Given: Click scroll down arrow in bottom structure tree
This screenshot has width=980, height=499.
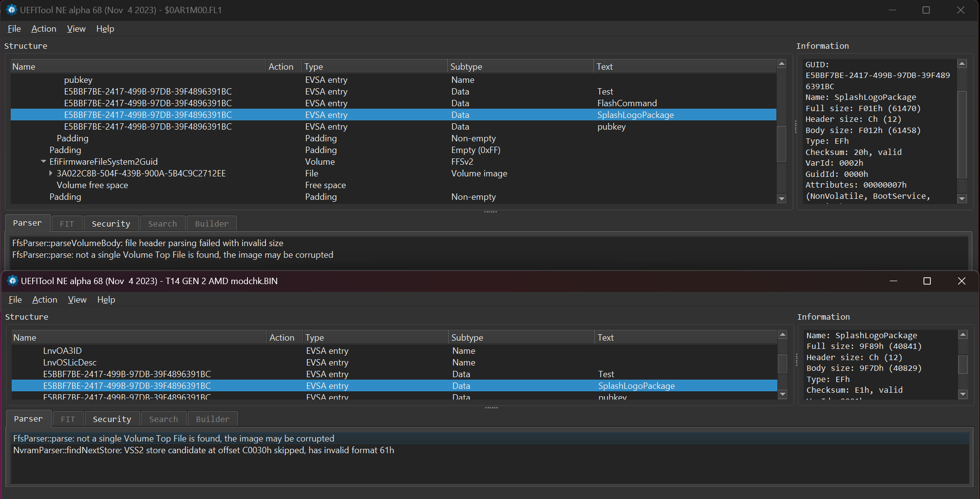Looking at the screenshot, I should pos(783,394).
